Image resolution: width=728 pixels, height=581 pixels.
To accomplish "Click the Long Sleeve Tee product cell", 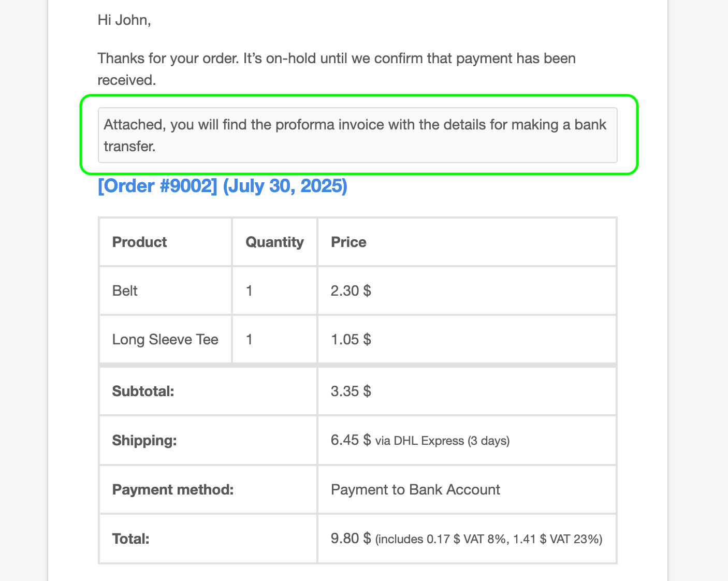I will click(165, 339).
